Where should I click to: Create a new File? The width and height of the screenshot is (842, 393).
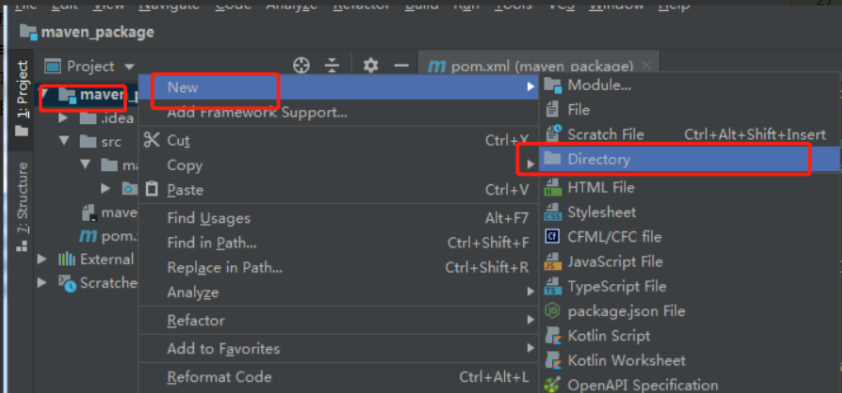coord(689,110)
